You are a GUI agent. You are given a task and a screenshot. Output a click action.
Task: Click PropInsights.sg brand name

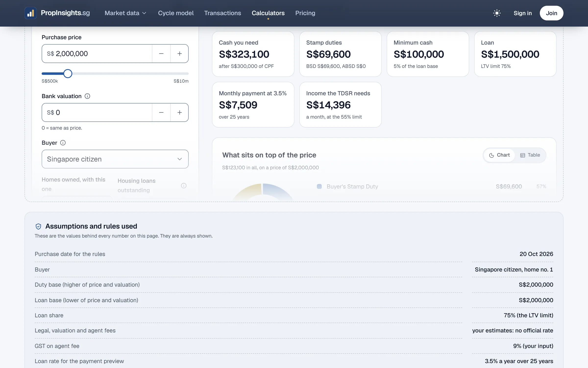(65, 13)
